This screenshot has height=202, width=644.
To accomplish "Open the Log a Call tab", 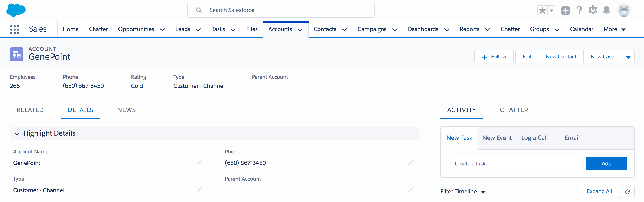I will (x=534, y=138).
